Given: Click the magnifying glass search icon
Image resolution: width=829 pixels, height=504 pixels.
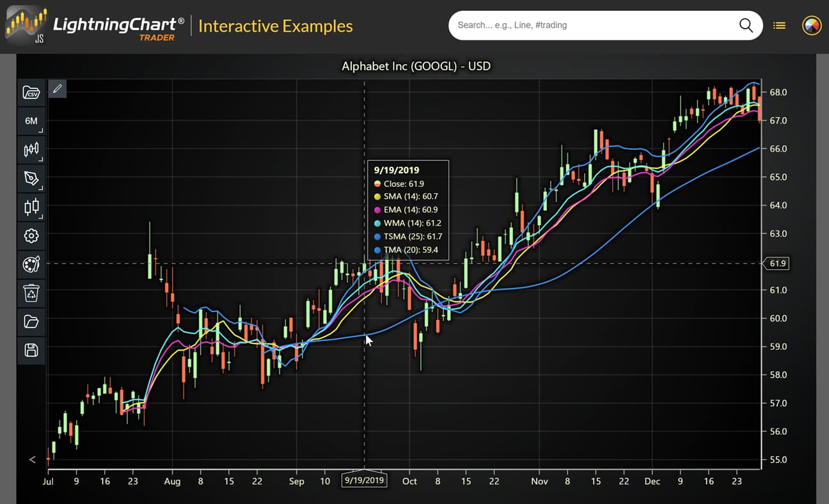Looking at the screenshot, I should (746, 26).
